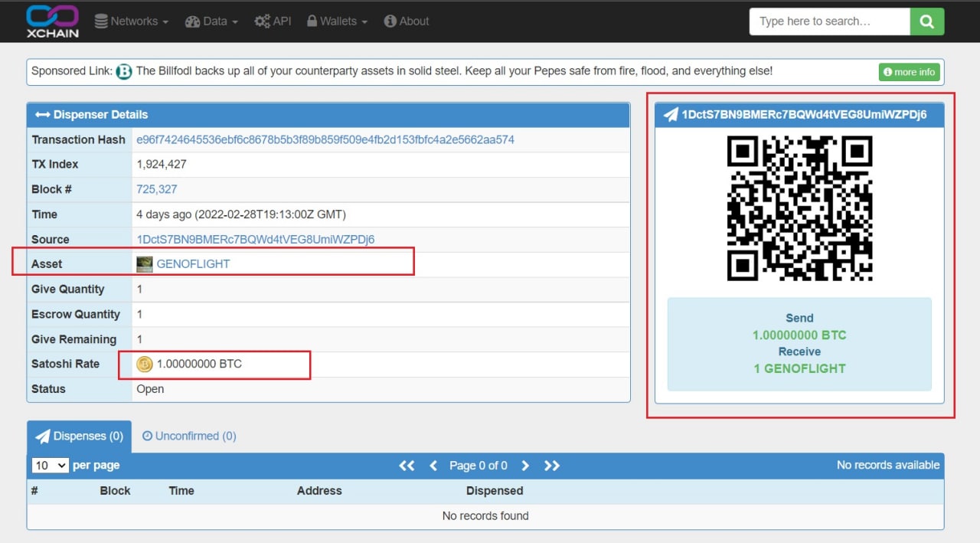
Task: Click the Send 1.00000000 BTC amount
Action: pos(799,335)
